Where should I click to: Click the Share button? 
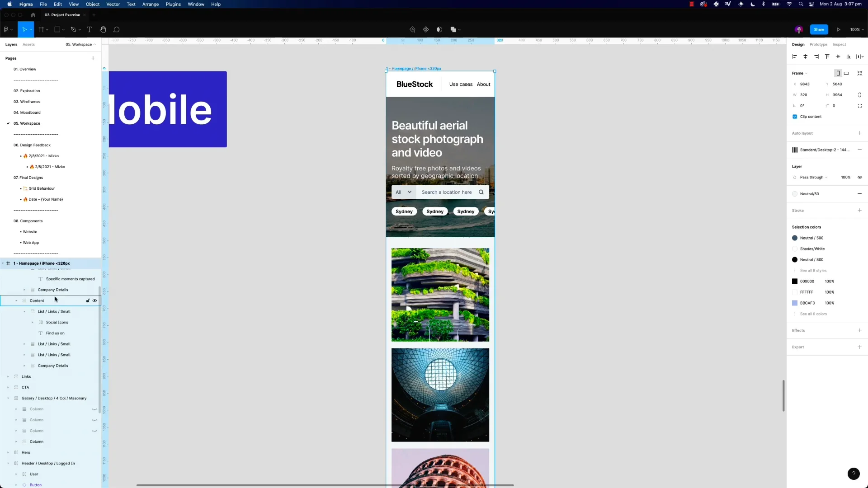click(x=819, y=29)
